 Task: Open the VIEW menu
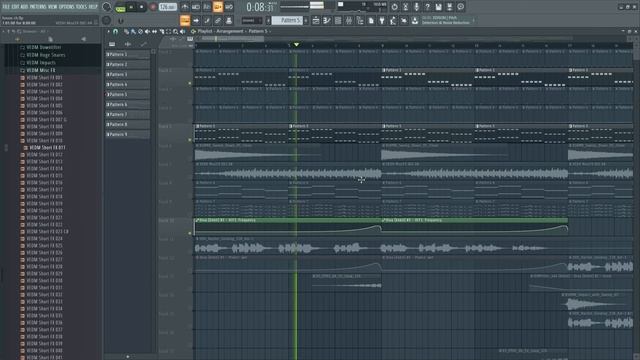click(x=53, y=7)
